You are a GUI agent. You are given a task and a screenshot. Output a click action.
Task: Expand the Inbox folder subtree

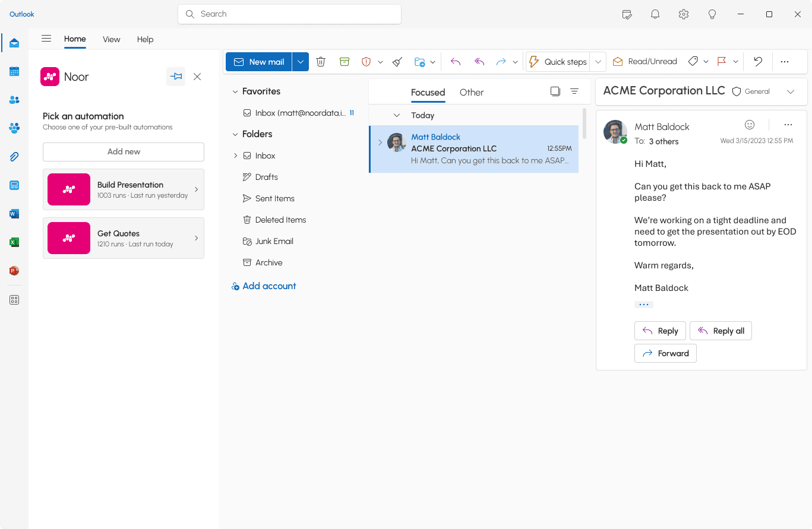[x=235, y=156]
